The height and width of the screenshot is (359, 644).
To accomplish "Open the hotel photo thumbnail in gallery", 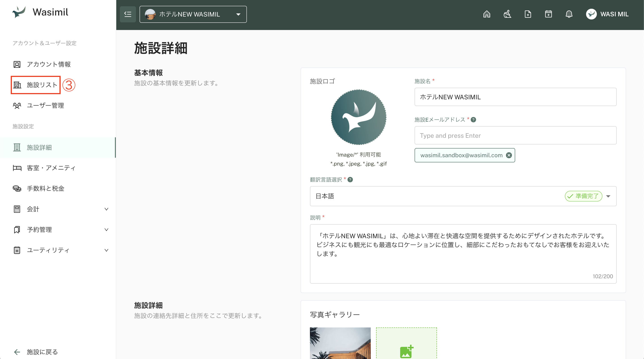I will (340, 343).
